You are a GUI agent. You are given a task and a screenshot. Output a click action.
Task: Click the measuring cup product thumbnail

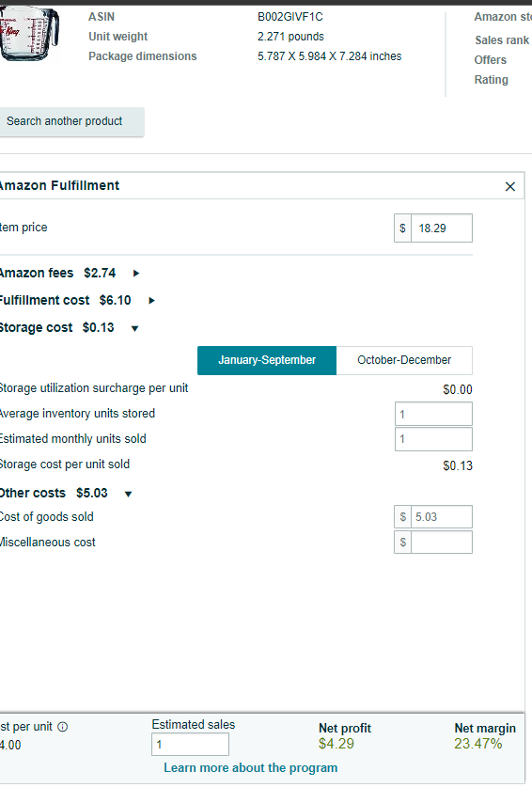(29, 33)
